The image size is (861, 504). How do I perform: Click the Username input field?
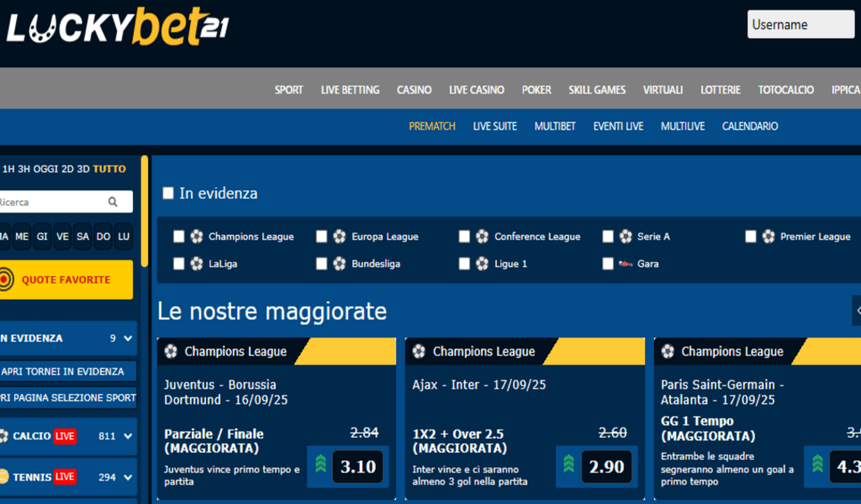[x=800, y=24]
